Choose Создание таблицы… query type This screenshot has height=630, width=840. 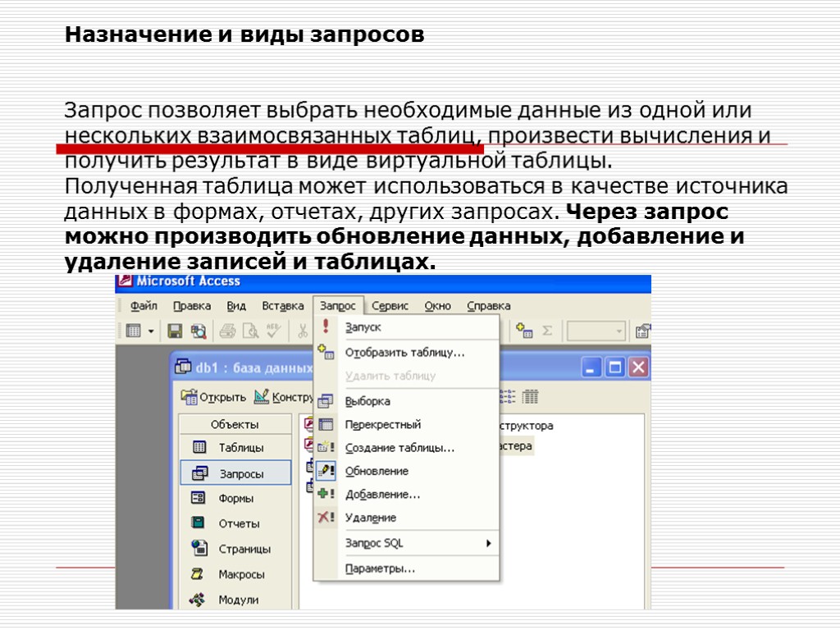point(407,448)
